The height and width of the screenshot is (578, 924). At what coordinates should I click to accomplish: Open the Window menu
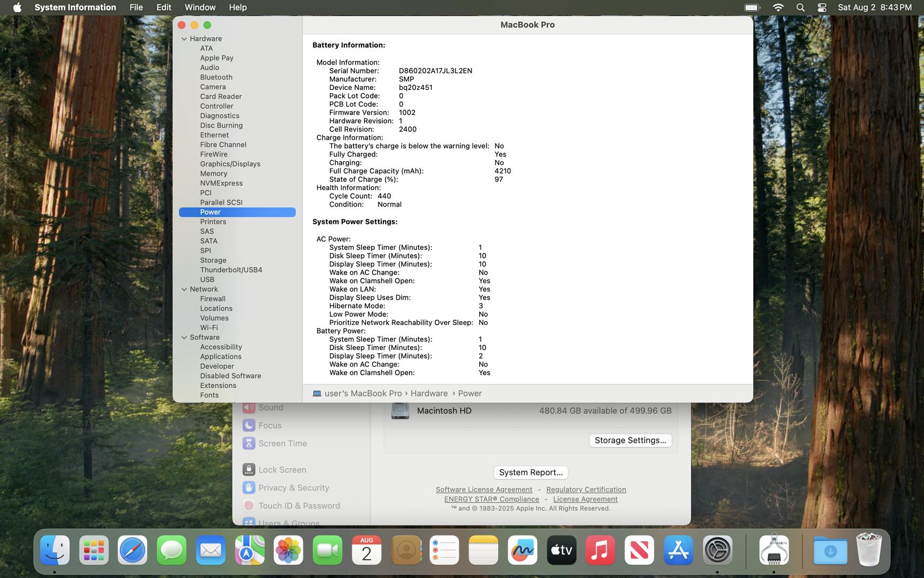(x=200, y=7)
